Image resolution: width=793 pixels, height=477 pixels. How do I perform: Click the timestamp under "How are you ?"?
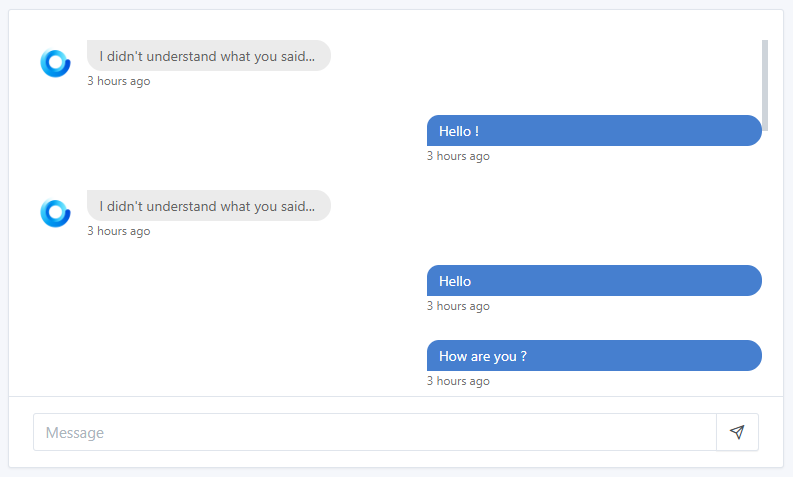pyautogui.click(x=458, y=380)
